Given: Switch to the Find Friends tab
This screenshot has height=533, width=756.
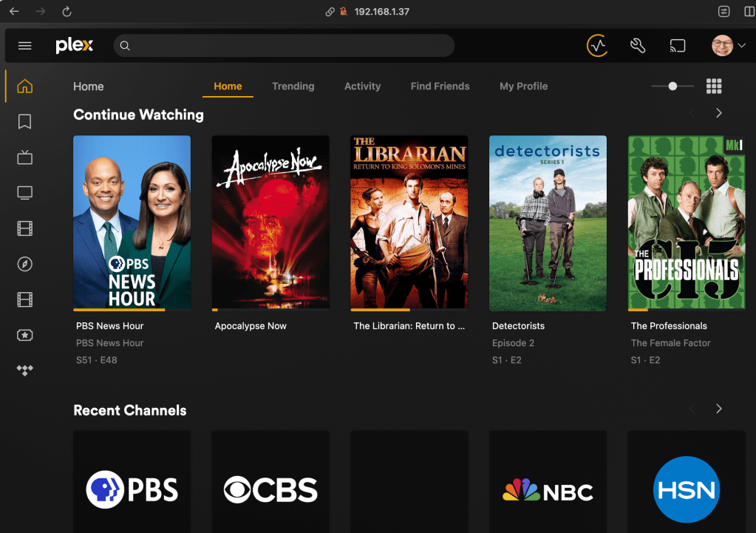Looking at the screenshot, I should [440, 86].
